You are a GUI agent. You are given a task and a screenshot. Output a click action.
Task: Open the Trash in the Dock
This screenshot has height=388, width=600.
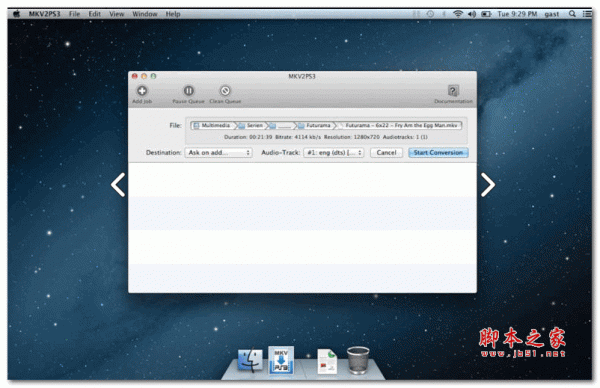358,360
